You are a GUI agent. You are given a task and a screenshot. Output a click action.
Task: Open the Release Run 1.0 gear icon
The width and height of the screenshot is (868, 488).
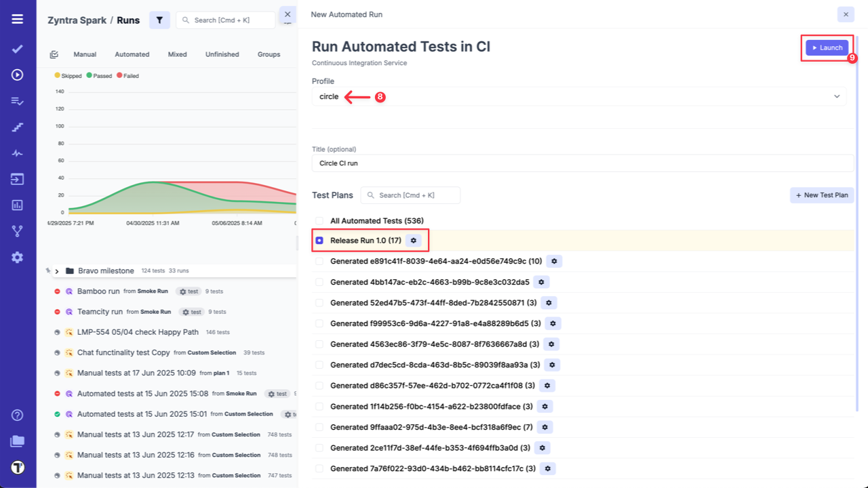point(414,240)
